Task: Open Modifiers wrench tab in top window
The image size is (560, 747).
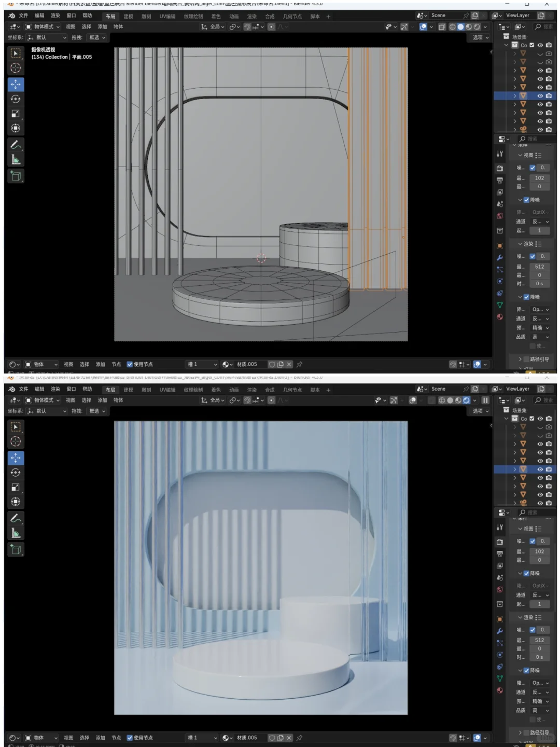Action: pyautogui.click(x=500, y=258)
